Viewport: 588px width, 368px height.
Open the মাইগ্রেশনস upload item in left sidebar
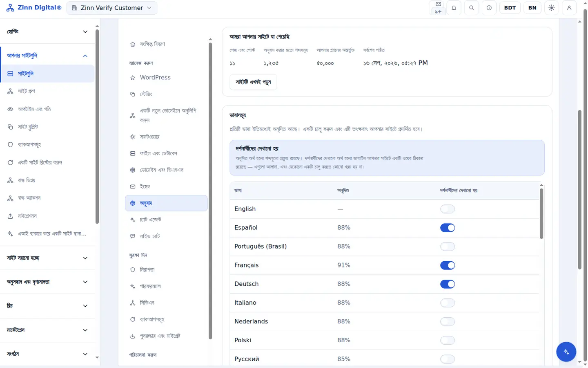coord(47,216)
